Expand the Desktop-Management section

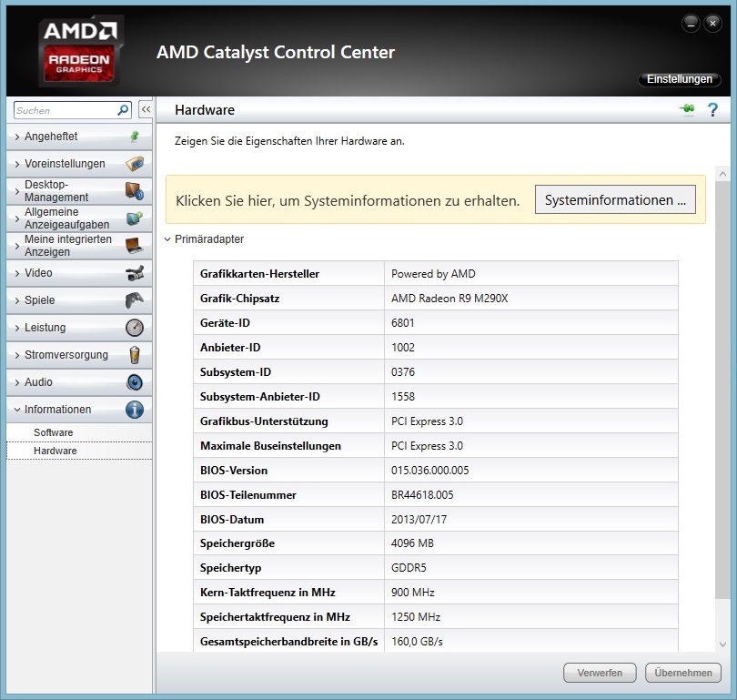click(x=17, y=191)
